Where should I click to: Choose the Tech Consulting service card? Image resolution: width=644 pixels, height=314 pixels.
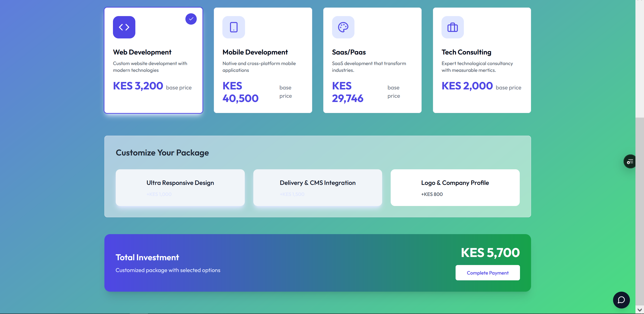click(x=481, y=60)
